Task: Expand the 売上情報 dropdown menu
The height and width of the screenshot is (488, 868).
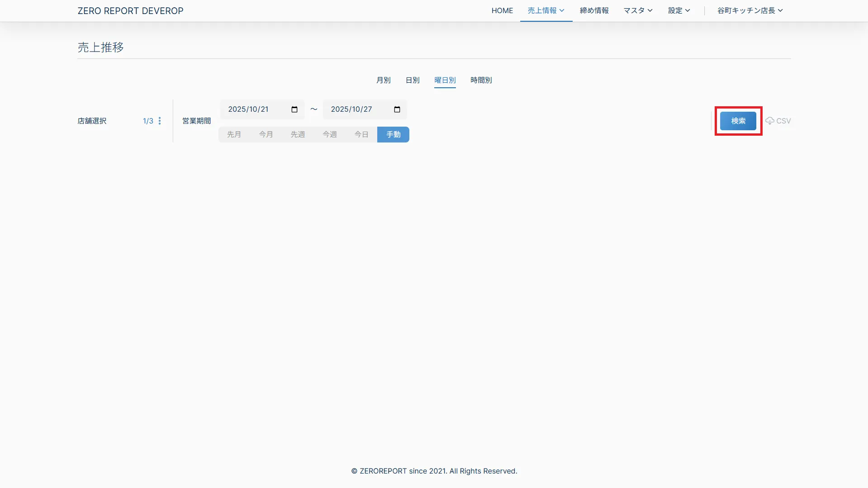Action: click(546, 10)
